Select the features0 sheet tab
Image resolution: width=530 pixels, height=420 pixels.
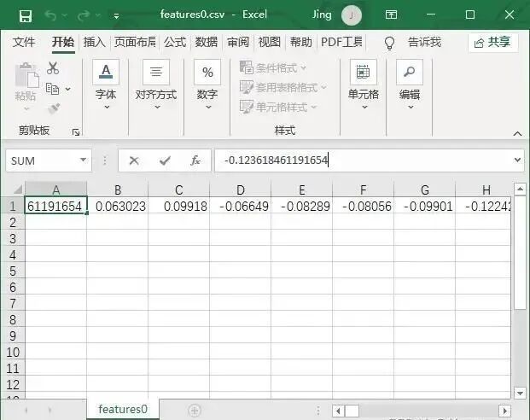click(x=123, y=409)
